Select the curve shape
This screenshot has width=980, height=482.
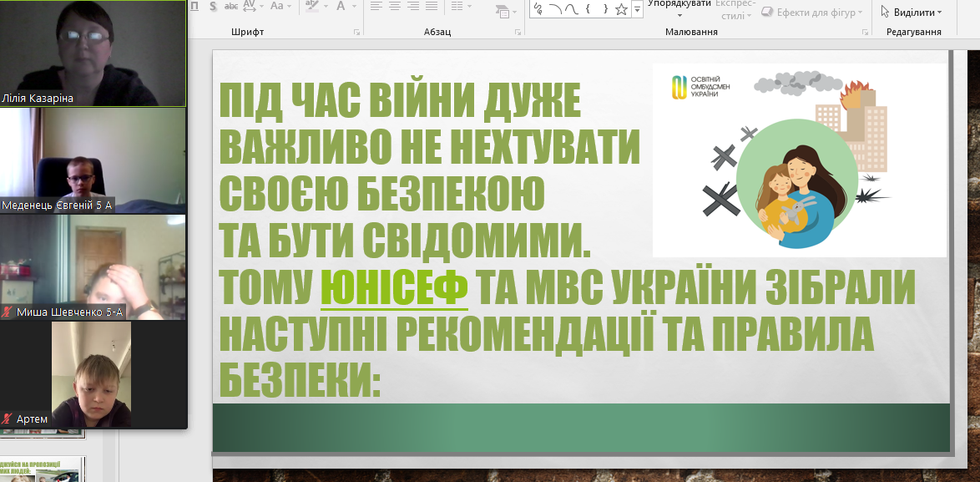point(571,8)
